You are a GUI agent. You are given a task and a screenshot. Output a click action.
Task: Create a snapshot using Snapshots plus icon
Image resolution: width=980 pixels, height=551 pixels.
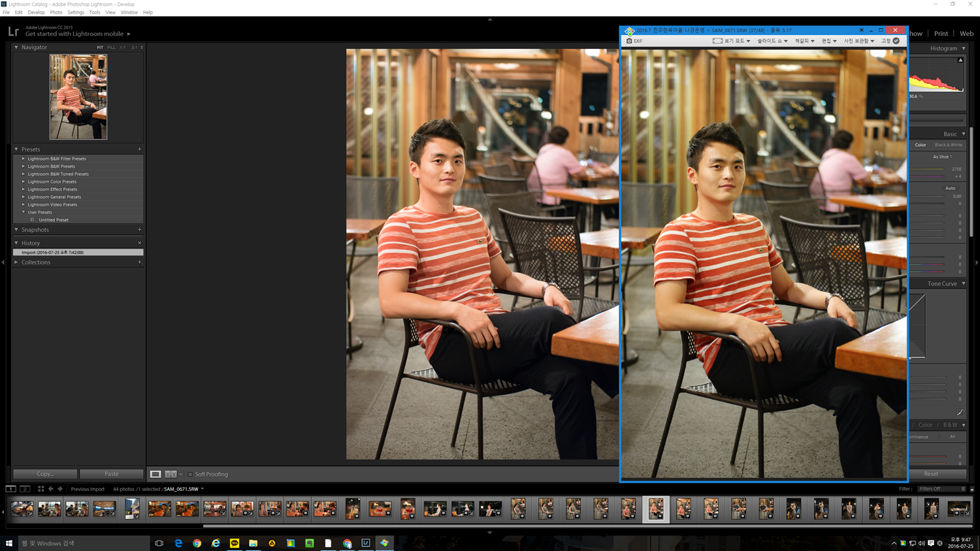140,230
